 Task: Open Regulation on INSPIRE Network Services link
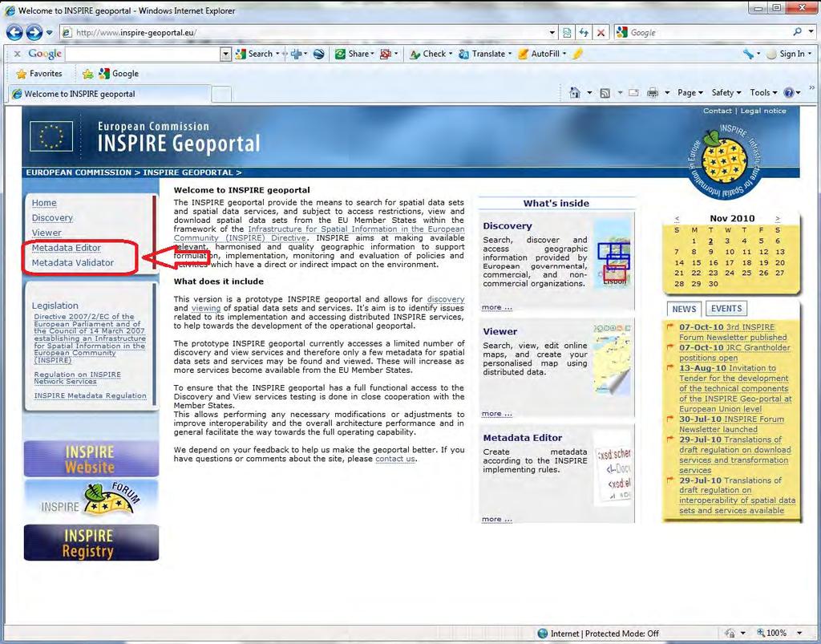tap(78, 378)
